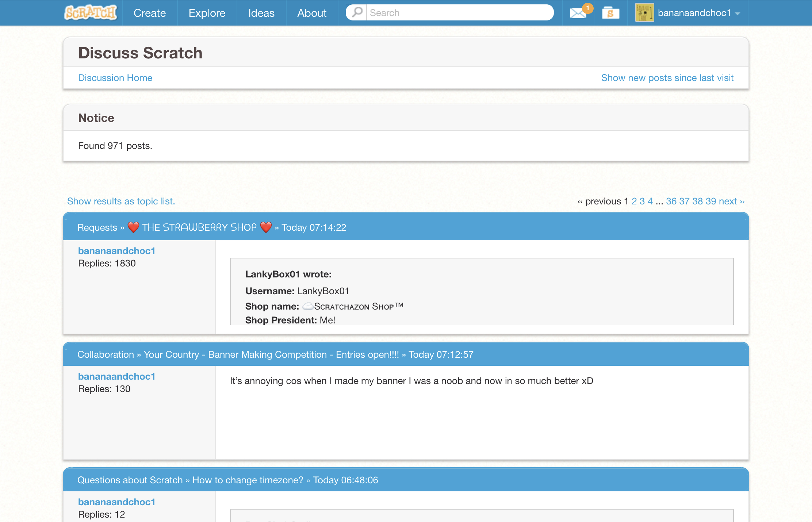Open the About page
This screenshot has width=812, height=522.
tap(312, 13)
